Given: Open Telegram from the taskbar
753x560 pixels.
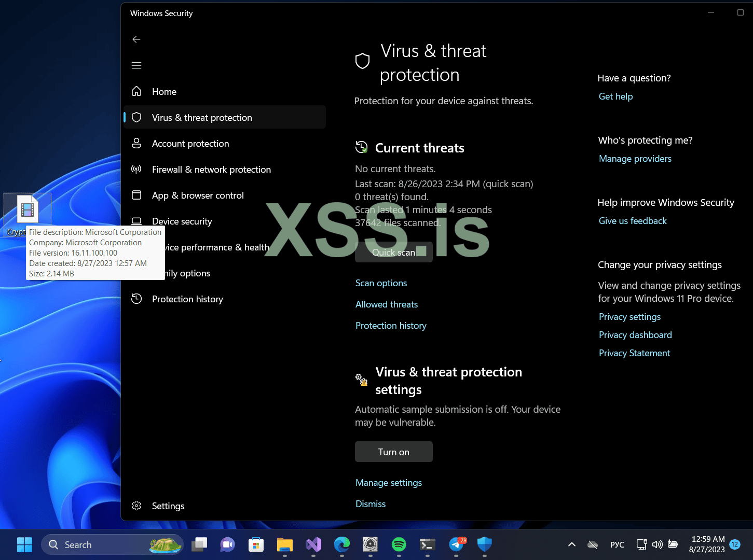Looking at the screenshot, I should (456, 545).
